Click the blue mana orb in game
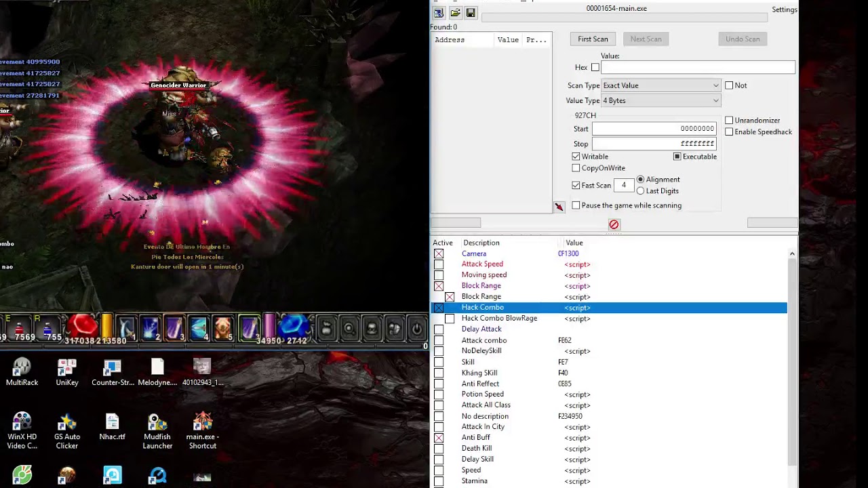This screenshot has width=868, height=488. (x=293, y=327)
